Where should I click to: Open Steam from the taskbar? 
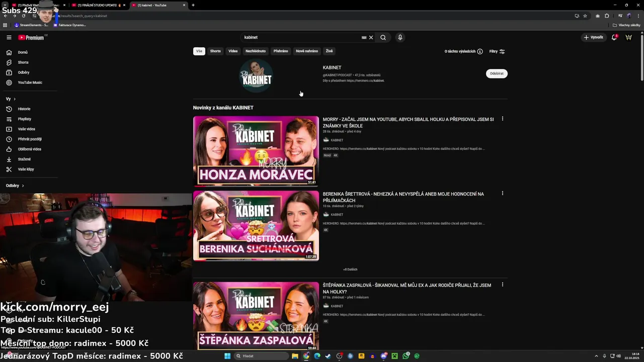(x=329, y=356)
